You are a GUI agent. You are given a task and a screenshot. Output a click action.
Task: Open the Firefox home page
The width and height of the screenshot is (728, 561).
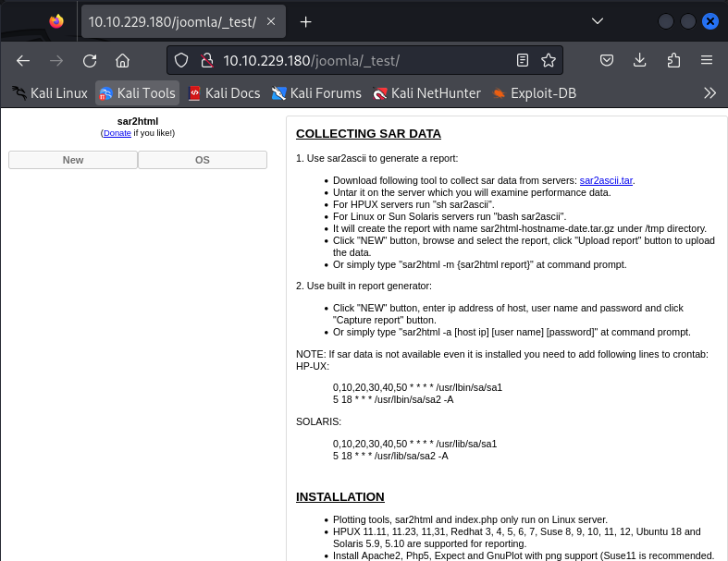point(123,60)
